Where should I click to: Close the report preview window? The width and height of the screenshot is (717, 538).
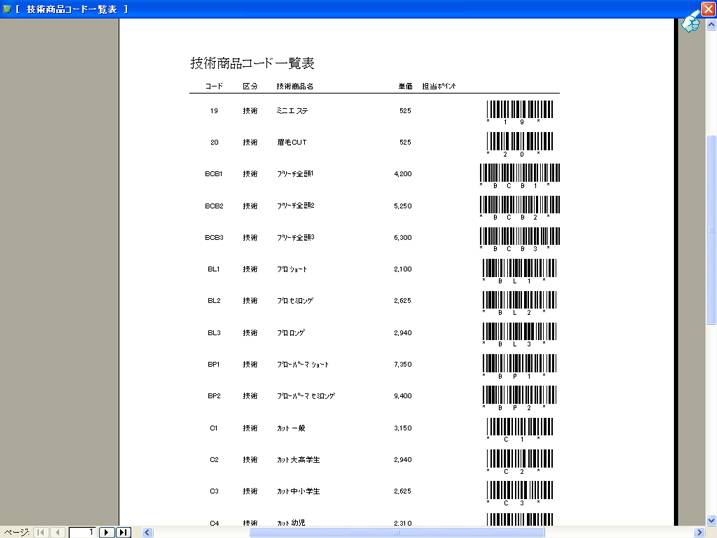(708, 9)
